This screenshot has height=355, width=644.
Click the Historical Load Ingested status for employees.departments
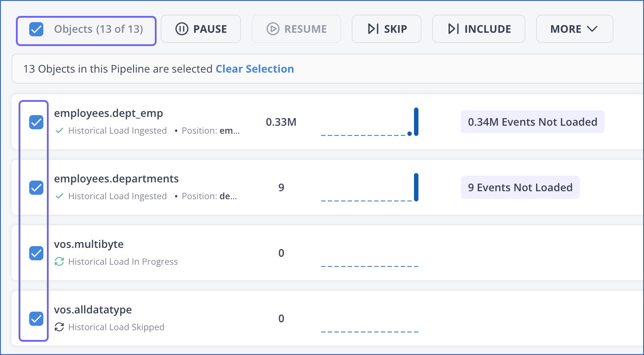(x=118, y=196)
